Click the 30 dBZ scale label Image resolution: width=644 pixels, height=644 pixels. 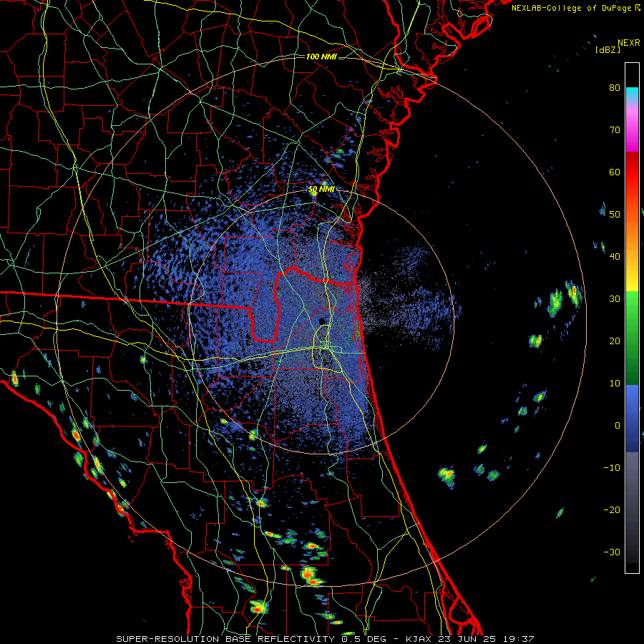(x=615, y=299)
